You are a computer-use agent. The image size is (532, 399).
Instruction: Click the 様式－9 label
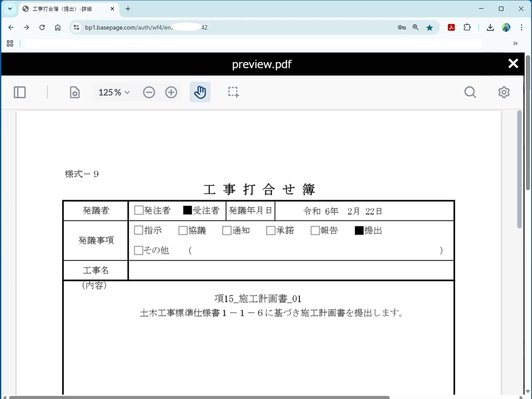pyautogui.click(x=81, y=174)
